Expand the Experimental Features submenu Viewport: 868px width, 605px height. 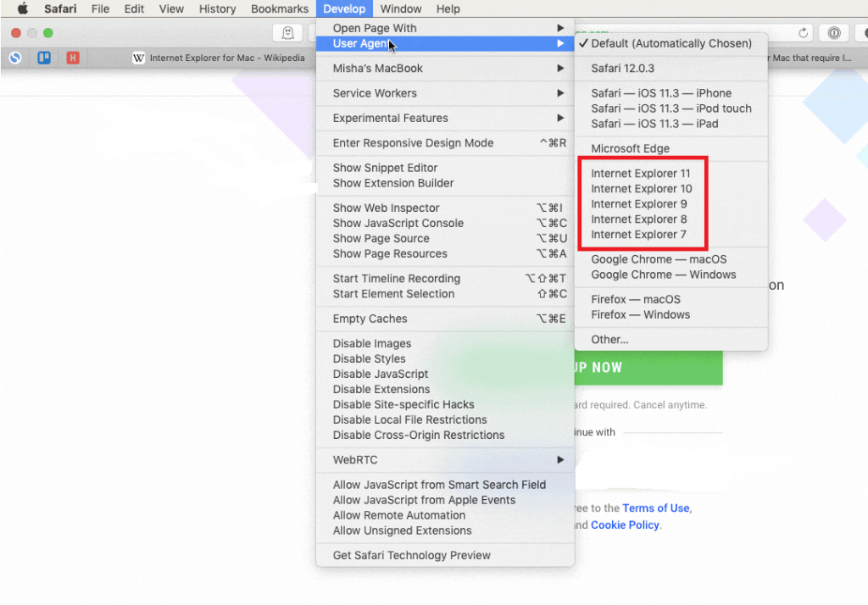point(445,119)
